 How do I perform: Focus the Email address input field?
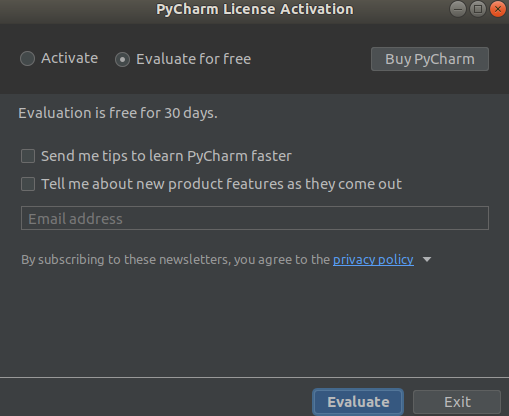pyautogui.click(x=255, y=218)
